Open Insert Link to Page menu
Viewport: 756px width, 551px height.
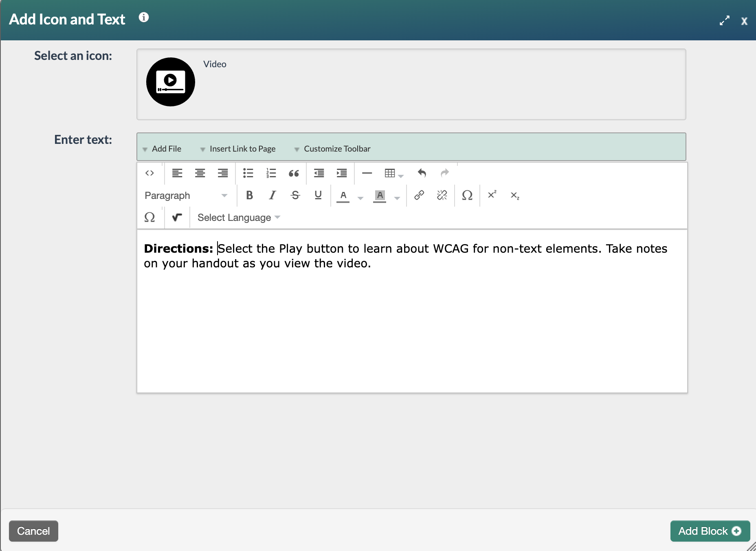(238, 149)
